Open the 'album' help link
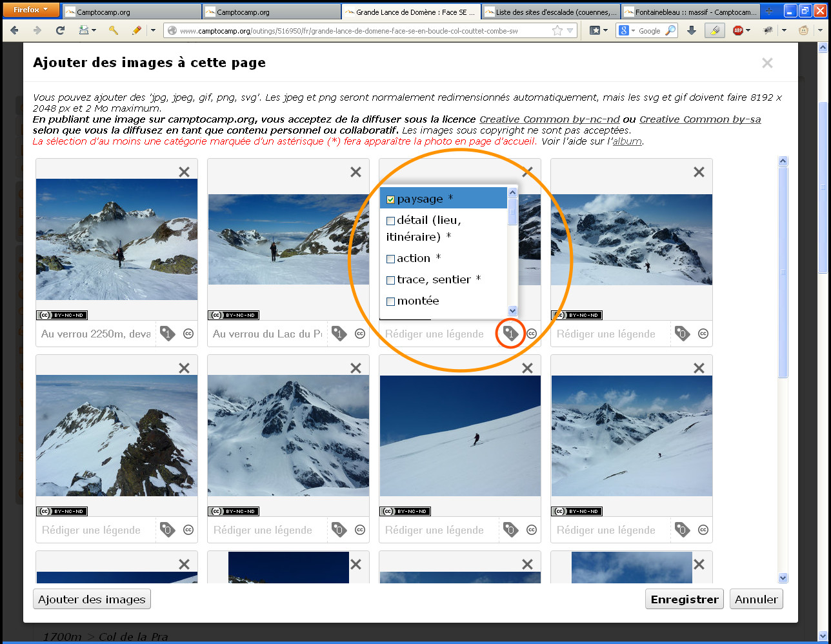The image size is (831, 644). (x=627, y=141)
